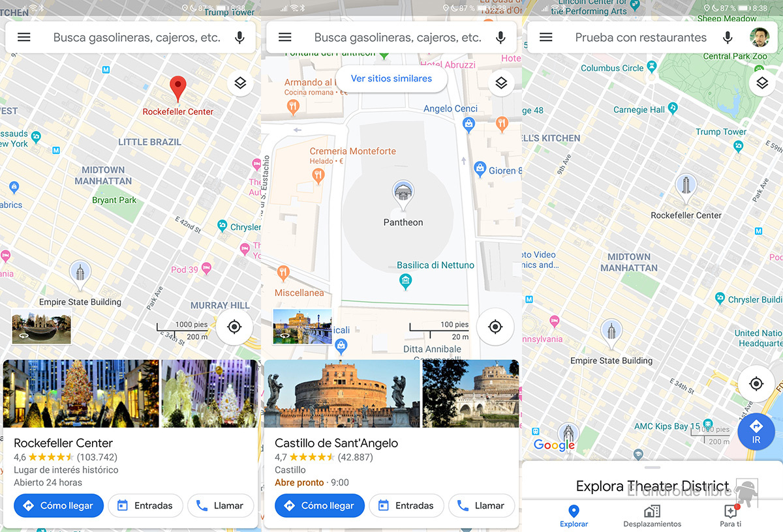Viewport: 783px width, 532px height.
Task: Tap Llamar on the Castillo de Sant'Angelo card
Action: pyautogui.click(x=482, y=505)
